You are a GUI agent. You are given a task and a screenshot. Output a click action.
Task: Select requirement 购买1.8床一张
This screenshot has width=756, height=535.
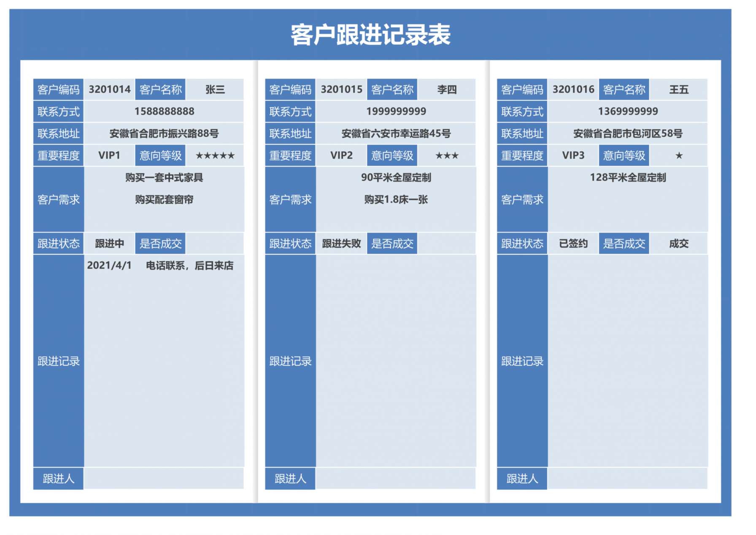[x=396, y=199]
